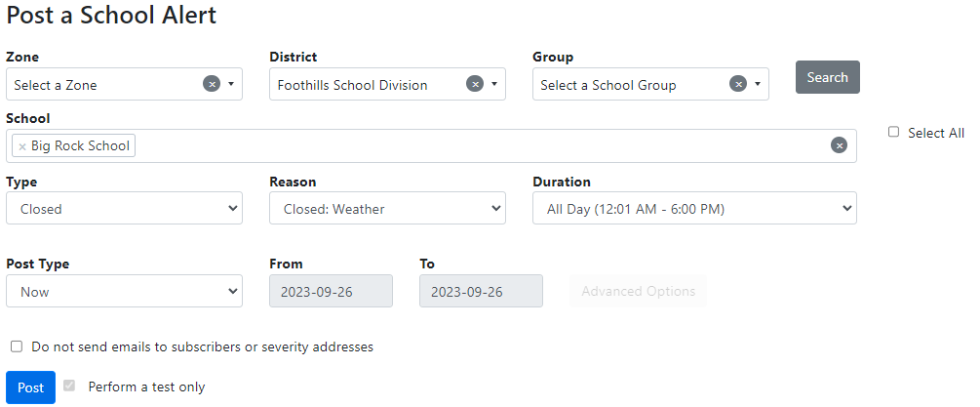
Task: Click the Search button
Action: [x=828, y=77]
